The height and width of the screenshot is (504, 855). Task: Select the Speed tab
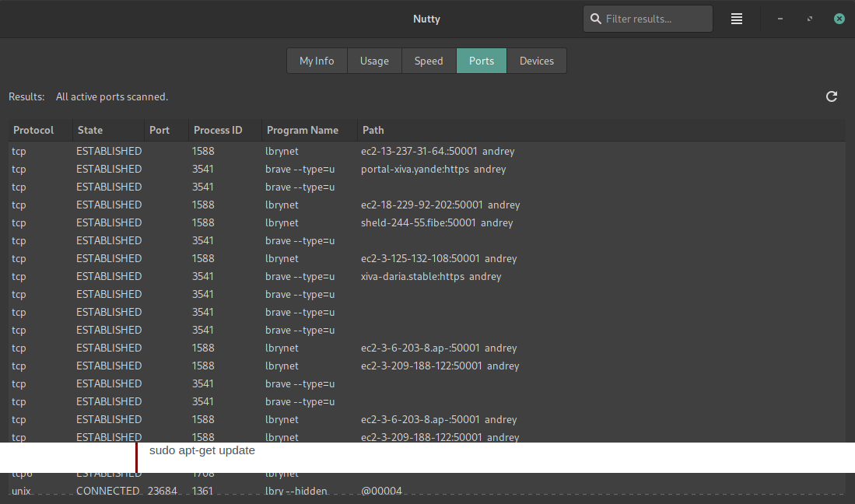(x=429, y=61)
